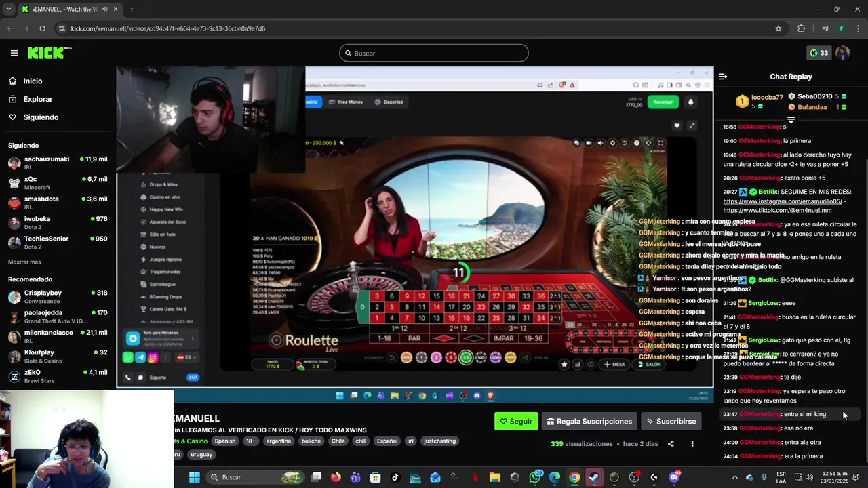Toggle microphone icon in system tray
Viewport: 868px width, 488px height.
coord(764,477)
